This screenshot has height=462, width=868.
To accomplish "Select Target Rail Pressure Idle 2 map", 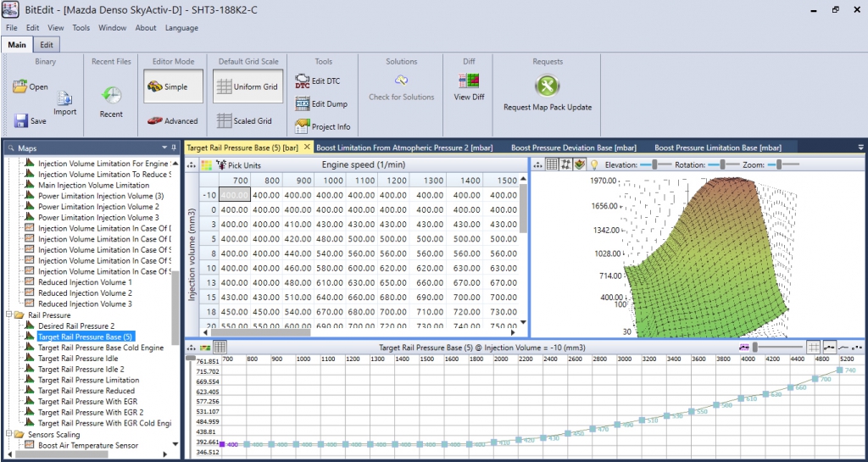I will [x=81, y=369].
